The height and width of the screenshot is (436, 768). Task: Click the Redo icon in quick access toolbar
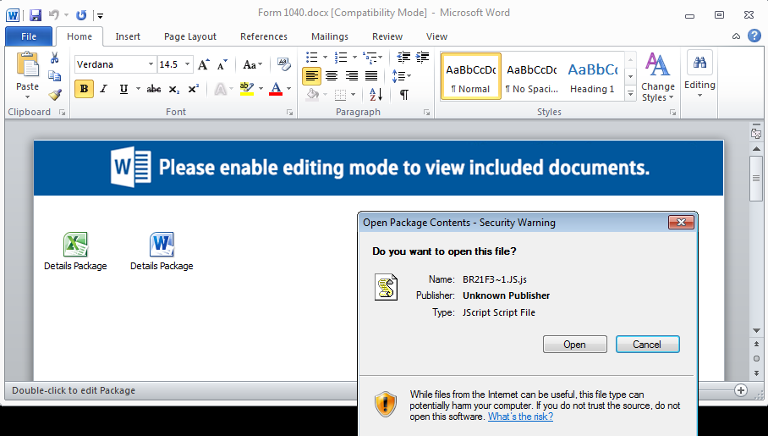coord(81,15)
